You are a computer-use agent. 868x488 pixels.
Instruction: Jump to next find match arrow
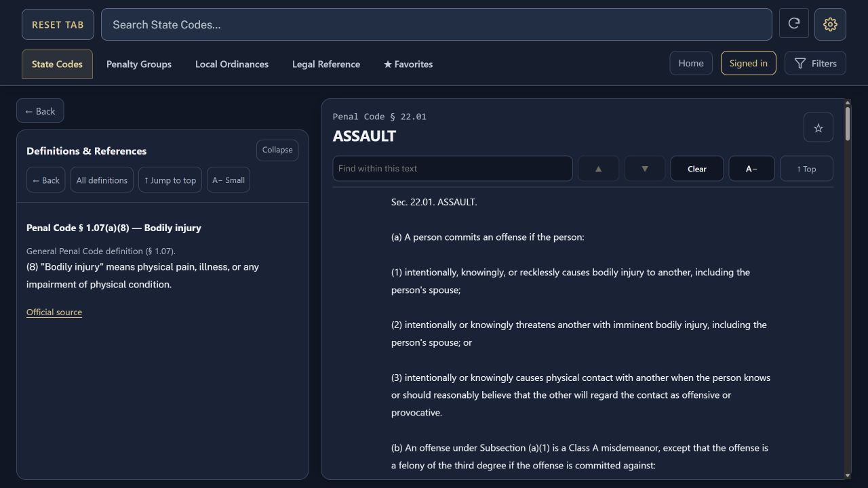click(645, 169)
